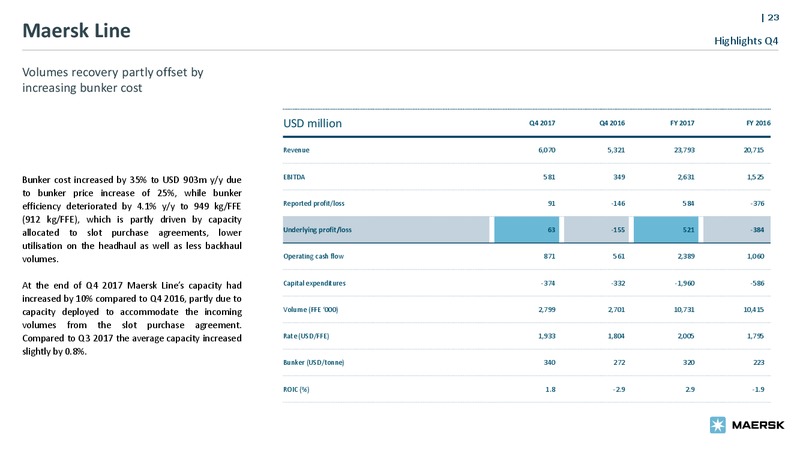Click the underlying profit value '-155'
The image size is (800, 450).
618,230
